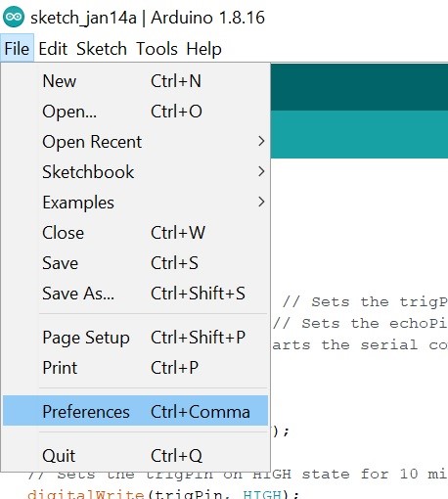Expand the Open Recent submenu
This screenshot has height=499, width=448.
point(135,142)
